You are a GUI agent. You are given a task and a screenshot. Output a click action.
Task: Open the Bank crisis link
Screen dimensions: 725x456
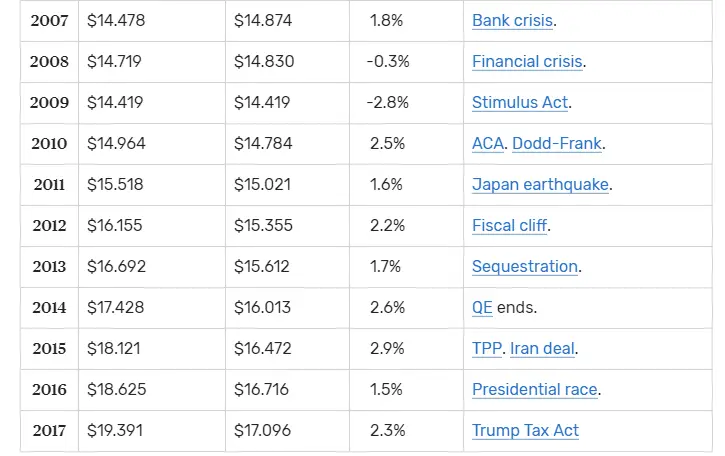[x=512, y=21]
